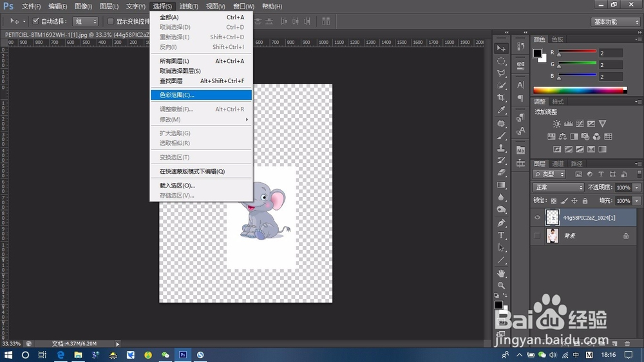Hide the 44g58PIC2aZ_1024[1] layer
The height and width of the screenshot is (362, 644).
tap(537, 218)
